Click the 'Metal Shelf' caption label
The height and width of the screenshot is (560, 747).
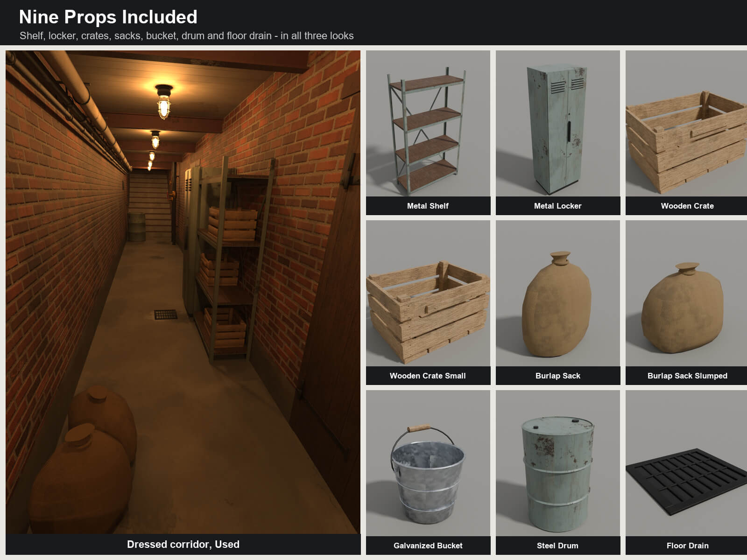click(428, 206)
